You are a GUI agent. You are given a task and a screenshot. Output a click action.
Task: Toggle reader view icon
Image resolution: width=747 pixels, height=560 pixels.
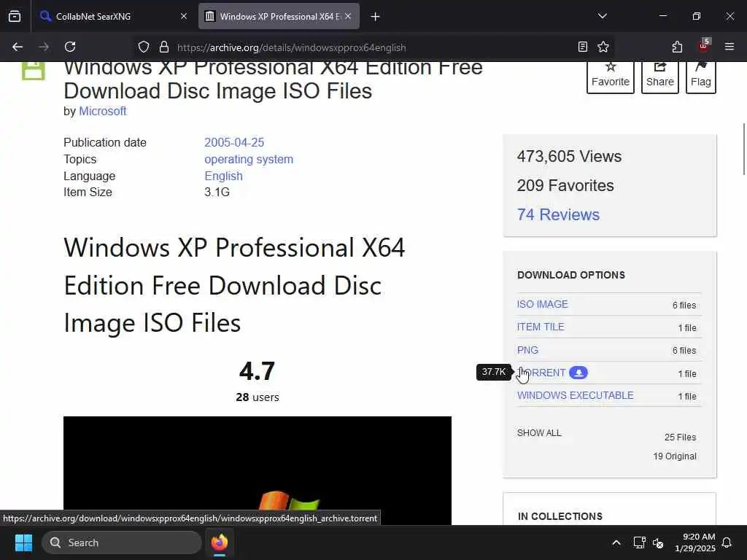[x=582, y=47]
